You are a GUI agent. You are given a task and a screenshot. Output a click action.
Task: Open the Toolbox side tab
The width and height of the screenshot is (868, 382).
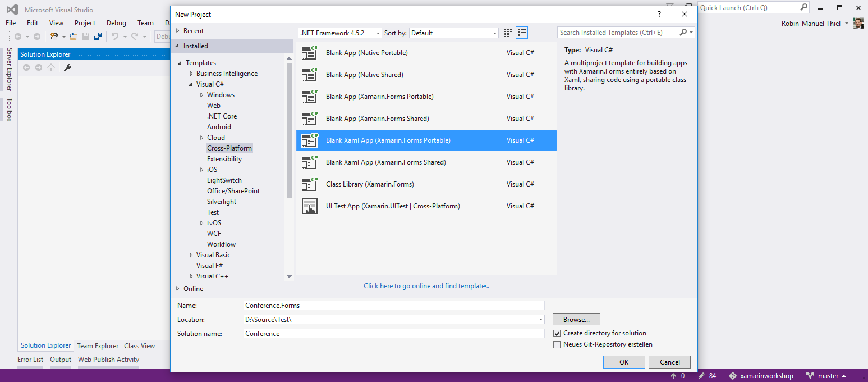[10, 110]
